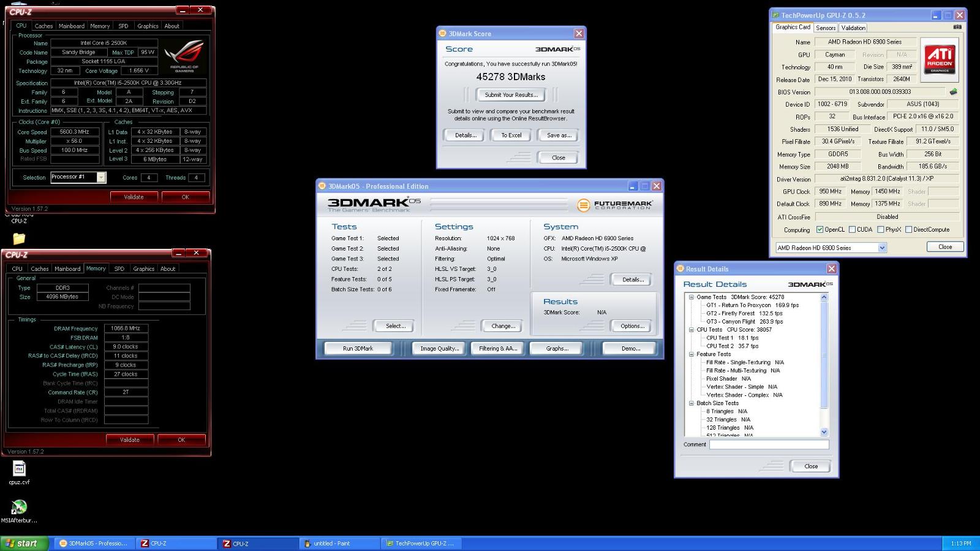The height and width of the screenshot is (551, 980).
Task: Click the Change... button under Settings
Action: pyautogui.click(x=503, y=326)
